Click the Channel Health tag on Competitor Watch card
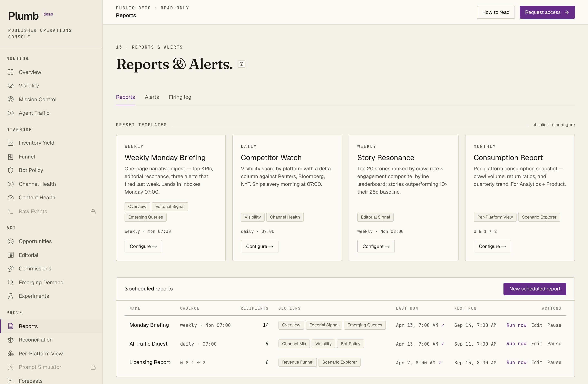Image resolution: width=588 pixels, height=384 pixels. click(x=285, y=217)
